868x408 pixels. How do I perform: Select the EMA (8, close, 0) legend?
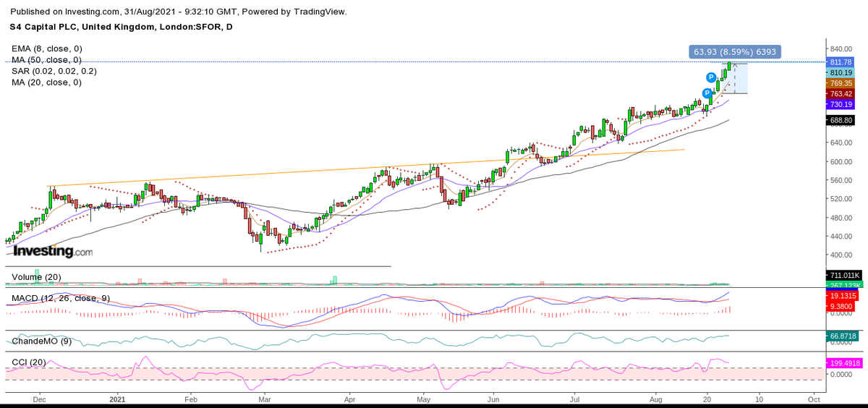pyautogui.click(x=47, y=48)
